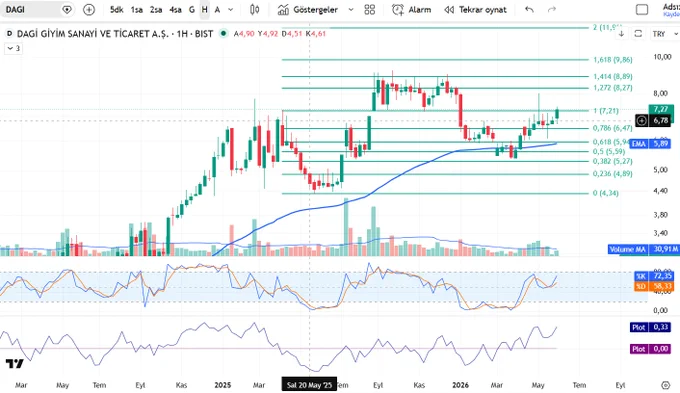Image resolution: width=680 pixels, height=393 pixels.
Task: Select the 1sa timeframe
Action: (137, 10)
